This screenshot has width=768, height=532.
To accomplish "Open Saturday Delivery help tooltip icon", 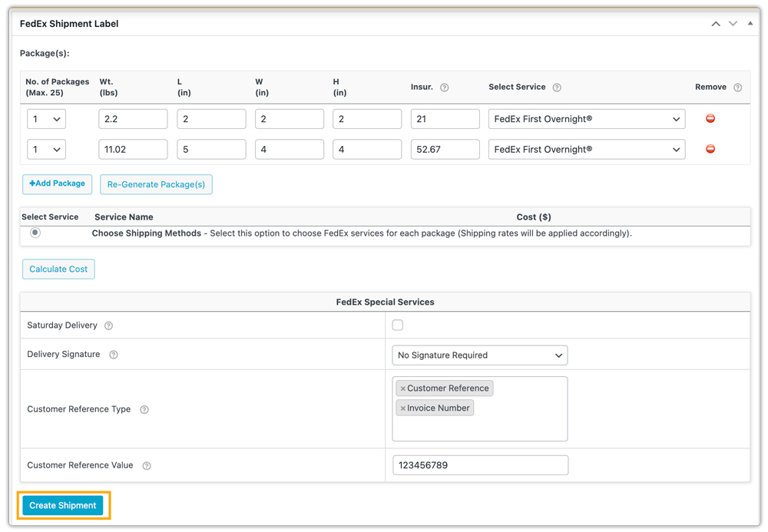I will pyautogui.click(x=108, y=325).
